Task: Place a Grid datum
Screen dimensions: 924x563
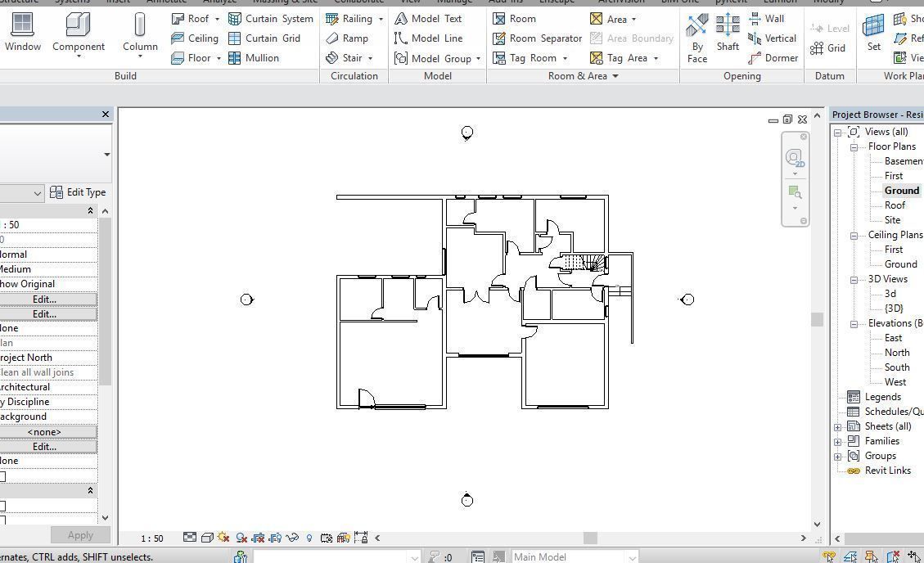Action: tap(827, 48)
